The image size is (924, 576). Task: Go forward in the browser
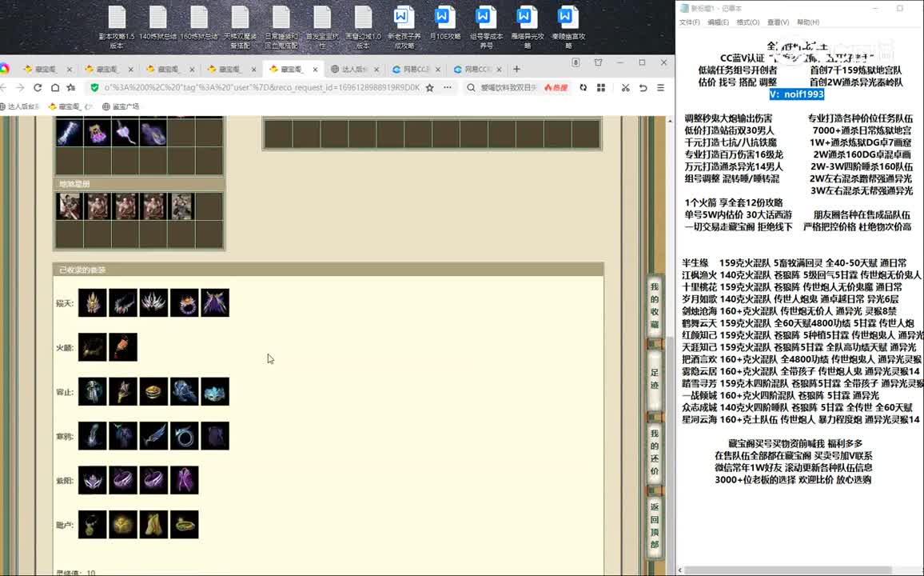[x=20, y=88]
